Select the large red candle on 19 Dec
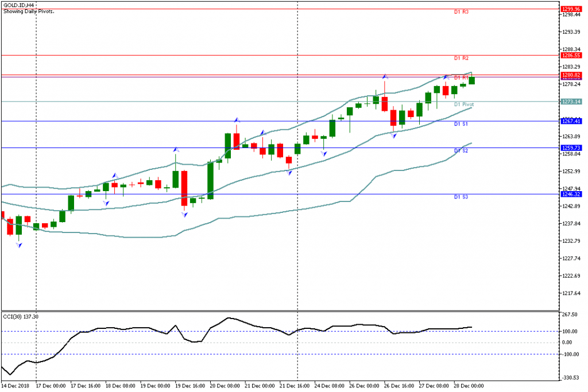 point(184,188)
